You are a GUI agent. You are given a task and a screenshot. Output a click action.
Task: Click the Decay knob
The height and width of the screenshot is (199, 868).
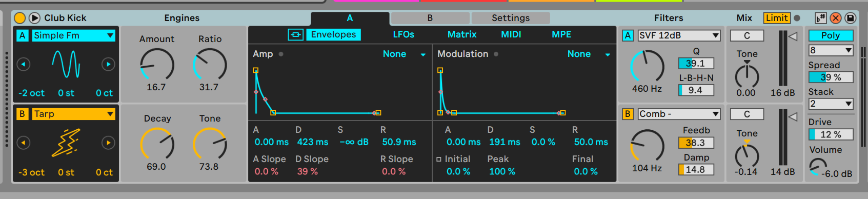click(x=157, y=144)
